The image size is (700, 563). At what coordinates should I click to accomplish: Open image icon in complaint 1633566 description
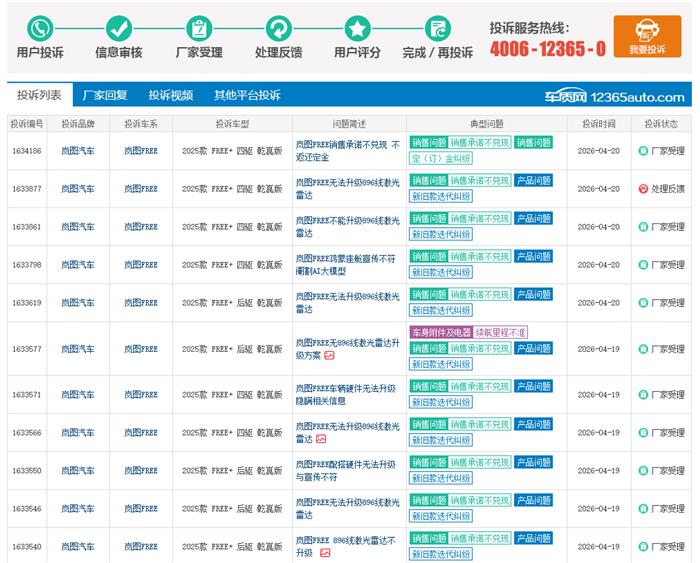pyautogui.click(x=321, y=439)
